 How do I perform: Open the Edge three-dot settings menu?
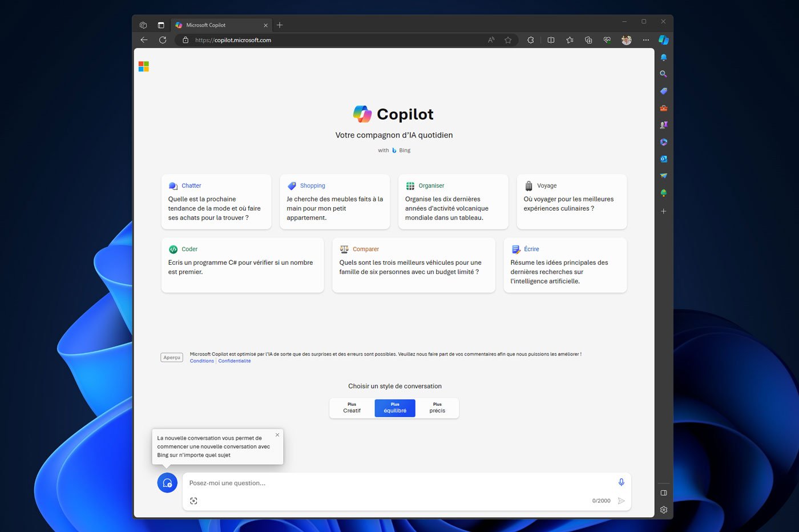pyautogui.click(x=645, y=40)
